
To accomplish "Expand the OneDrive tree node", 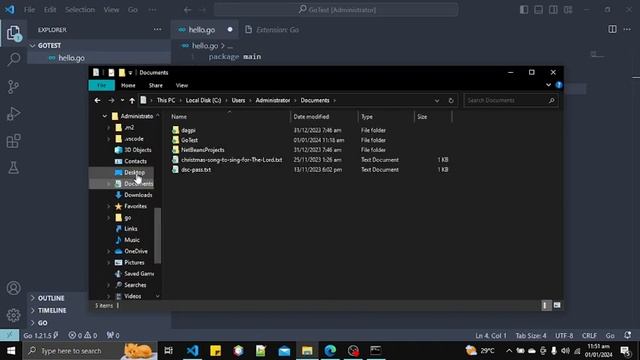I will click(x=109, y=251).
